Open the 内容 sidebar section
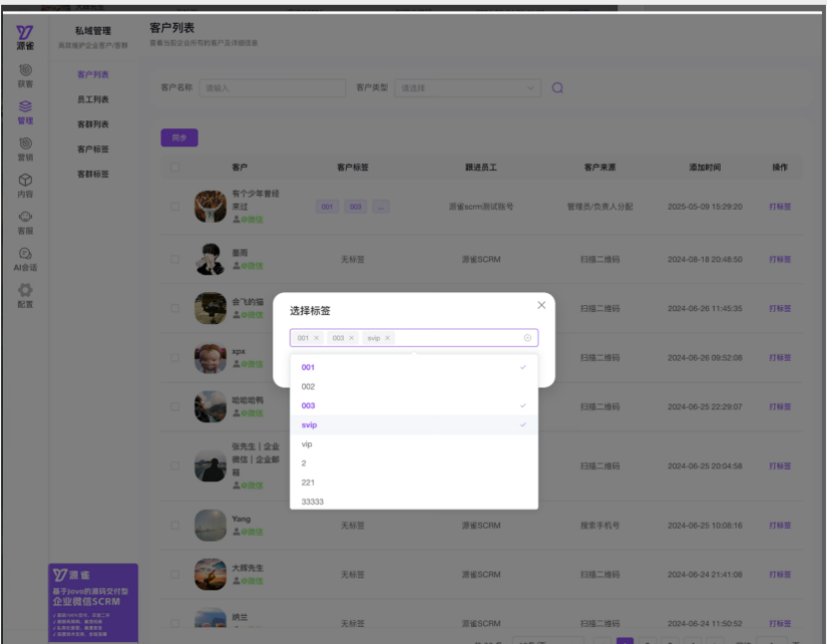Image resolution: width=827 pixels, height=644 pixels. point(25,186)
